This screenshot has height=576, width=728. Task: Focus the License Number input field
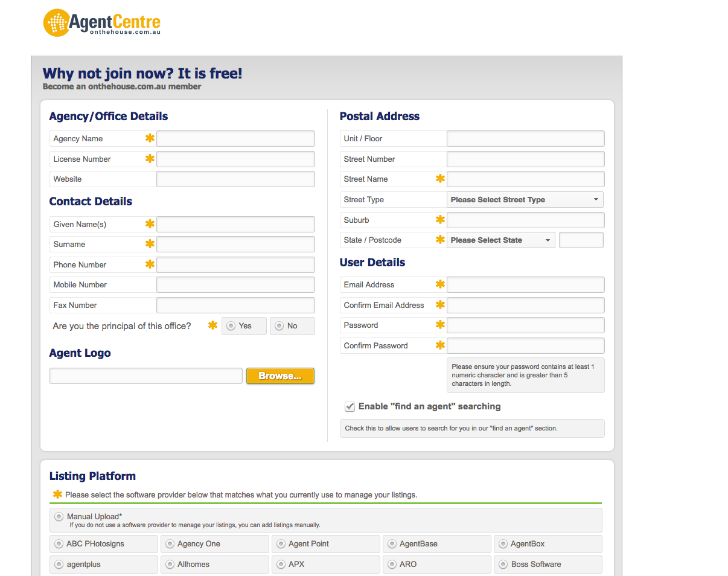pos(235,159)
